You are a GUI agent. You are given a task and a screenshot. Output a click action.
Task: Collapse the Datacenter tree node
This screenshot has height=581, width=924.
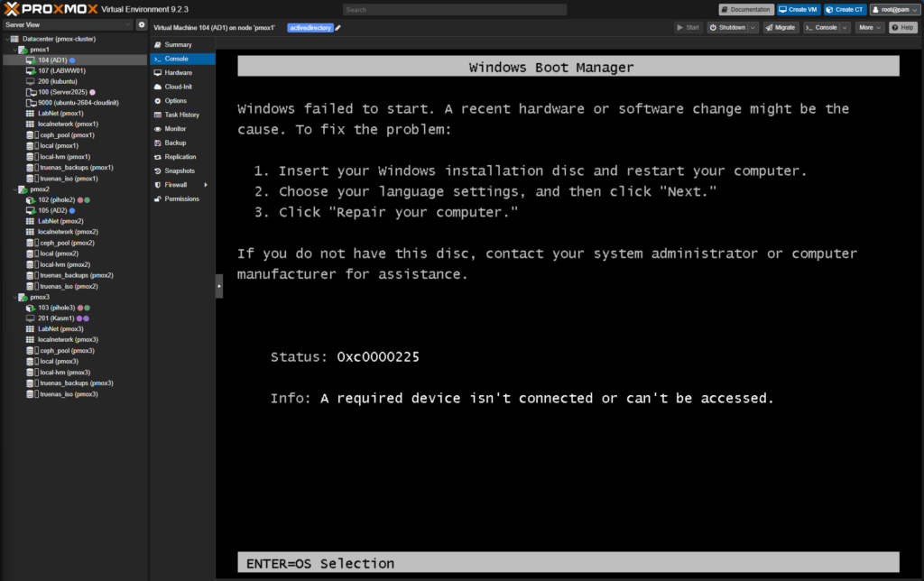[x=7, y=39]
